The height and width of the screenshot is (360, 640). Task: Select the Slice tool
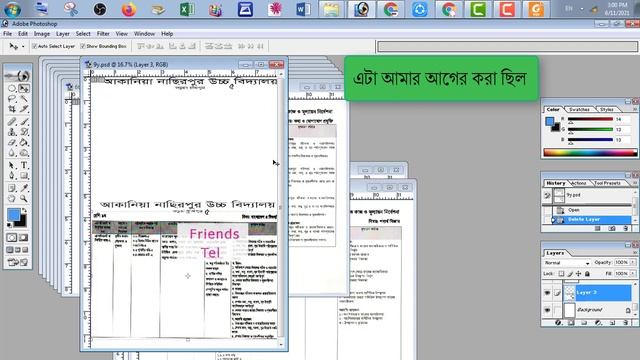pos(24,109)
